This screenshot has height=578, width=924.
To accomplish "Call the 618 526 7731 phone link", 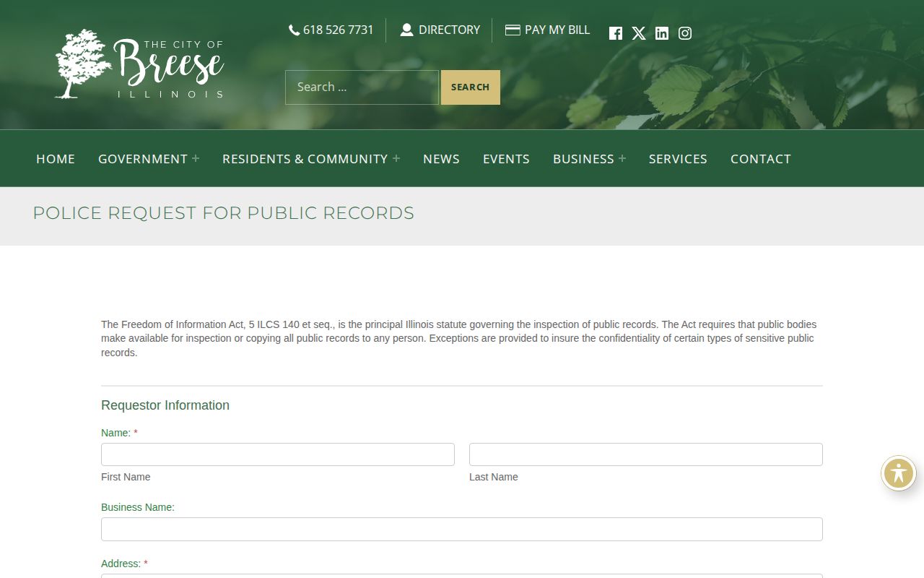I will coord(331,30).
